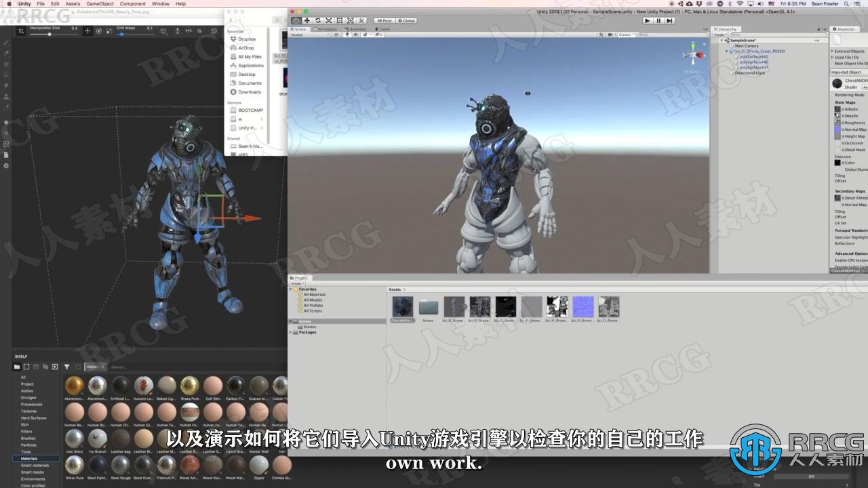Click the Emission Color swatch
The height and width of the screenshot is (488, 868).
837,163
